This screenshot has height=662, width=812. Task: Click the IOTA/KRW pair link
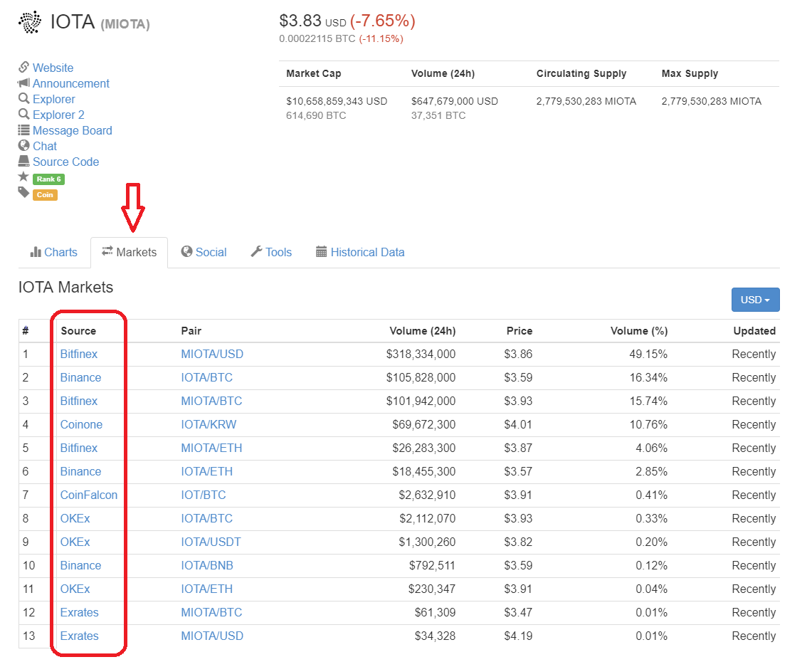pyautogui.click(x=209, y=424)
